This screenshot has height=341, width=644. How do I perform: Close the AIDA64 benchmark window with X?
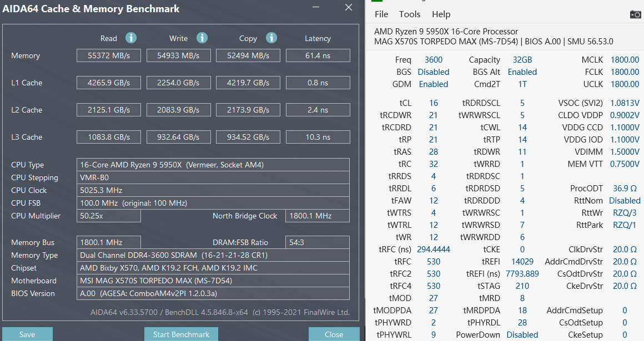tap(348, 8)
